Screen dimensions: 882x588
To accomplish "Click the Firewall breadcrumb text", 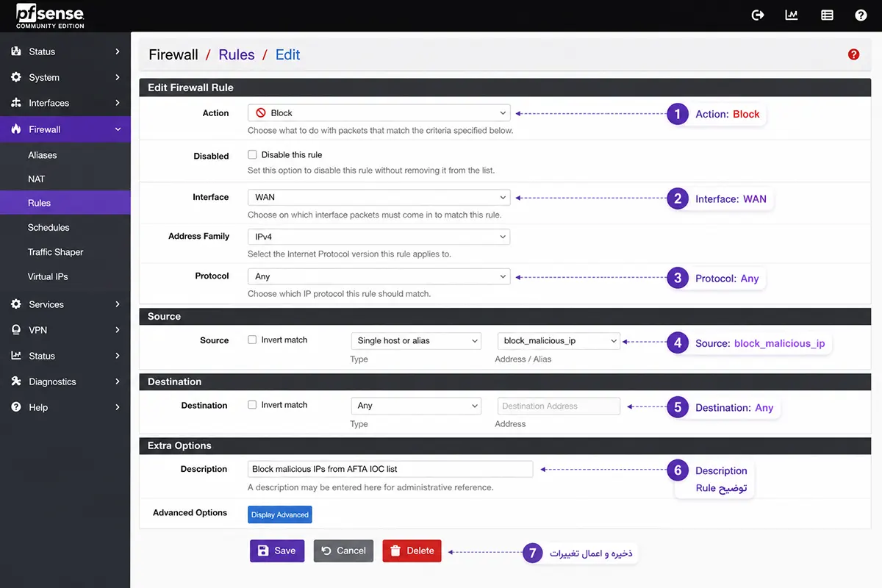I will coord(173,54).
